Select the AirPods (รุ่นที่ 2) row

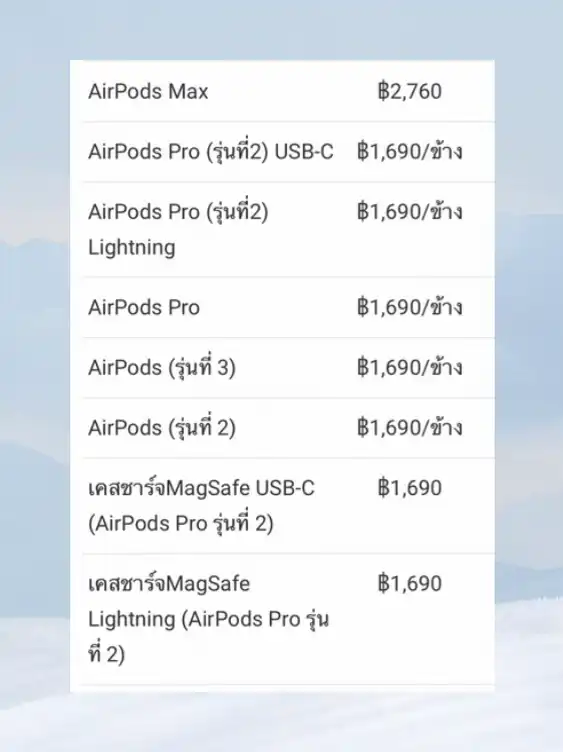pos(282,428)
